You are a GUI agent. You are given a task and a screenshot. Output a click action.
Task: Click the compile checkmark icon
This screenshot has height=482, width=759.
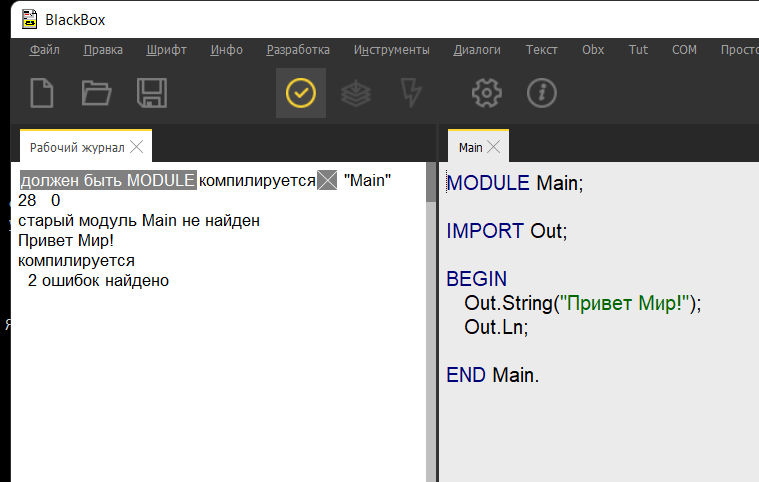tap(301, 93)
